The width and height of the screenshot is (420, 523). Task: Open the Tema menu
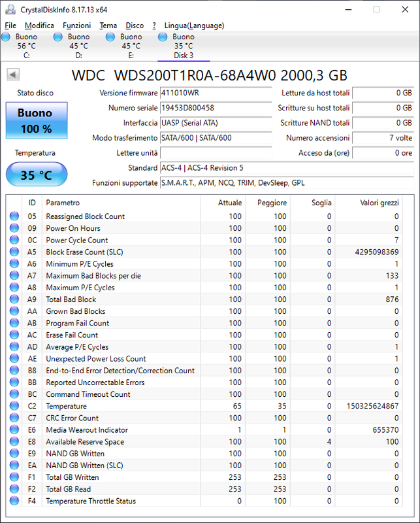108,25
